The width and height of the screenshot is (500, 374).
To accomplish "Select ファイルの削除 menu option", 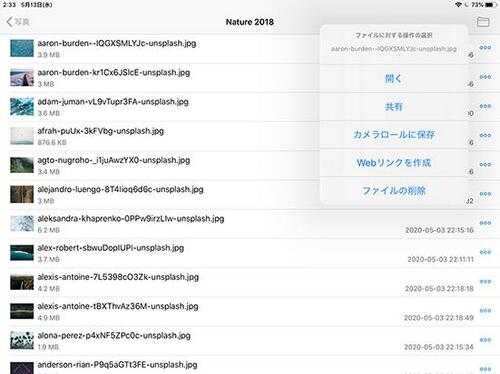I will (x=394, y=191).
